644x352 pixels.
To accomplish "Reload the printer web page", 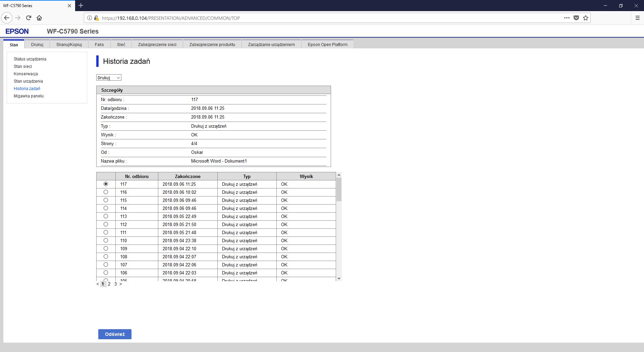I will pyautogui.click(x=29, y=18).
